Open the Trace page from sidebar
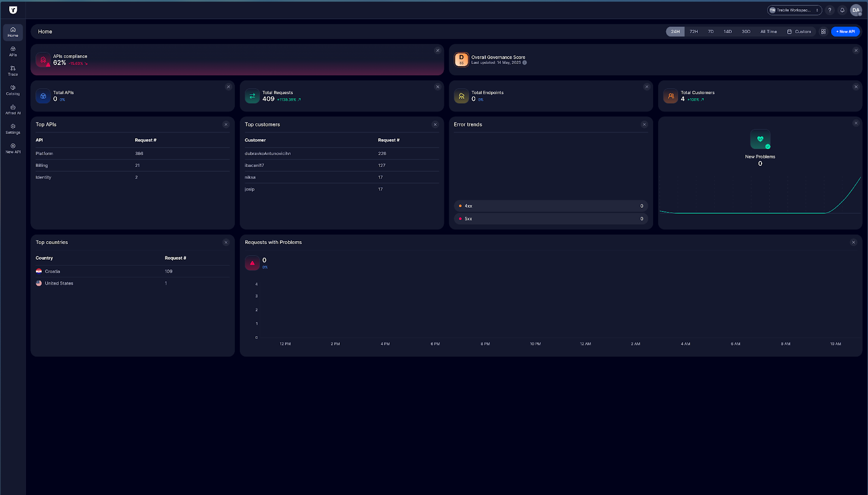 tap(13, 71)
